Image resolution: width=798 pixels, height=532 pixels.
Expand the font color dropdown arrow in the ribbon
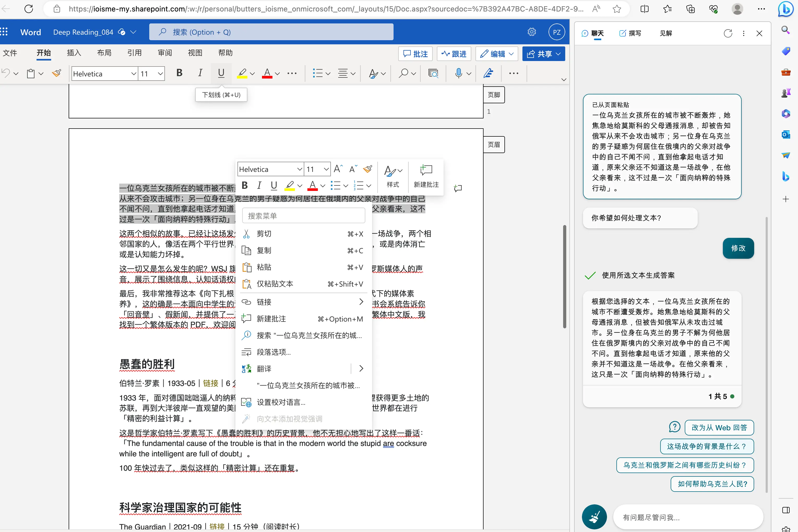point(277,73)
